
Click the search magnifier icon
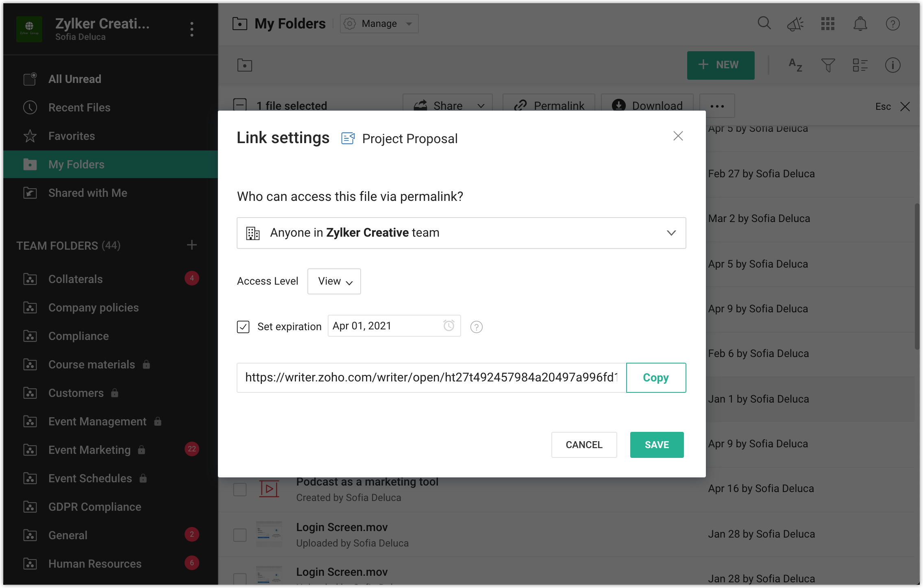tap(764, 23)
